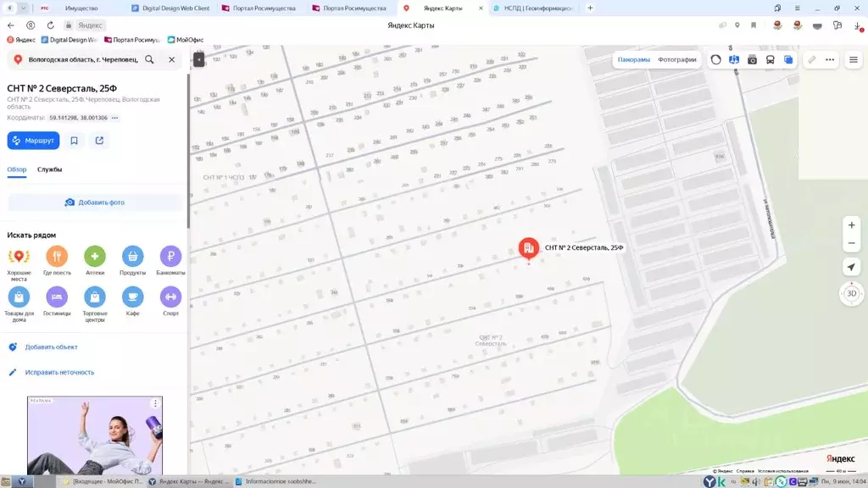Screen dimensions: 868x488
Task: Search nearby Продукты
Action: tap(133, 261)
